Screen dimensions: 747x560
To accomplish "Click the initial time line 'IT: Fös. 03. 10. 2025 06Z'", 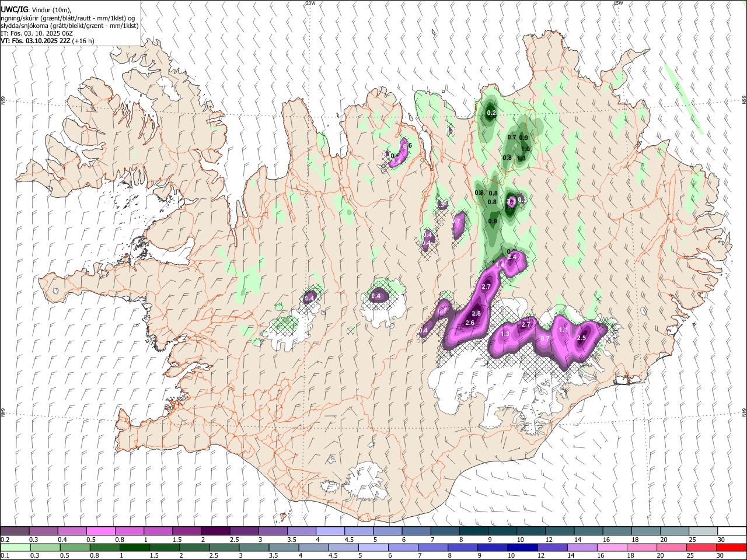I will point(37,33).
